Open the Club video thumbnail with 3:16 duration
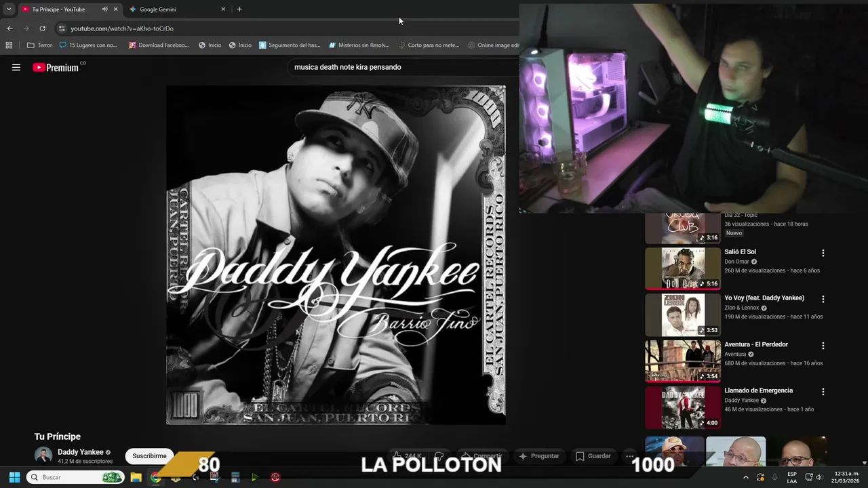868x488 pixels. click(x=683, y=228)
